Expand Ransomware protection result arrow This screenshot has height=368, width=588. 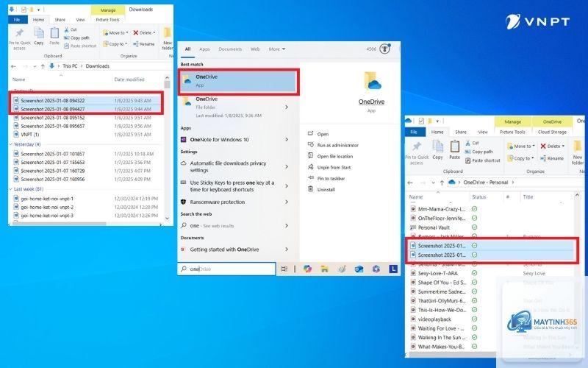[x=287, y=202]
